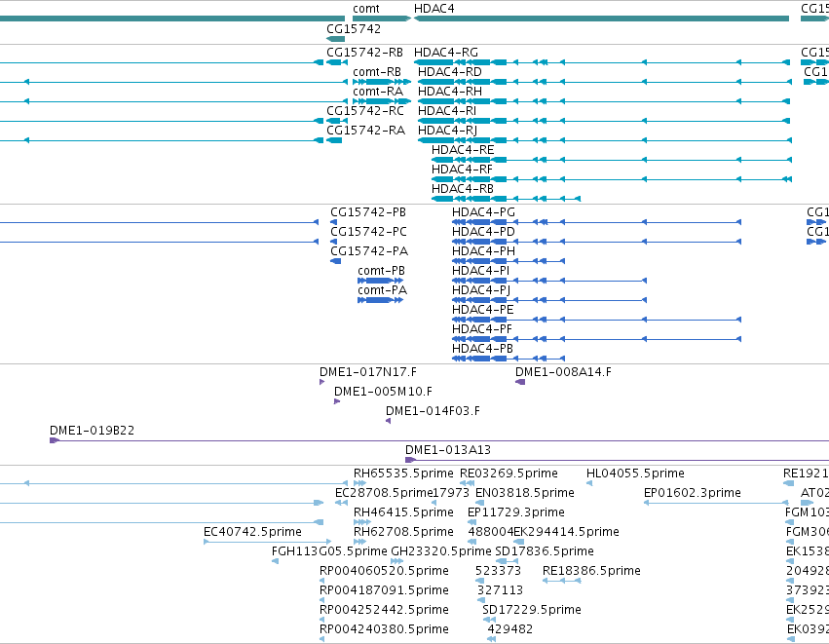
Task: Click feature labeled 429482
Action: click(509, 630)
